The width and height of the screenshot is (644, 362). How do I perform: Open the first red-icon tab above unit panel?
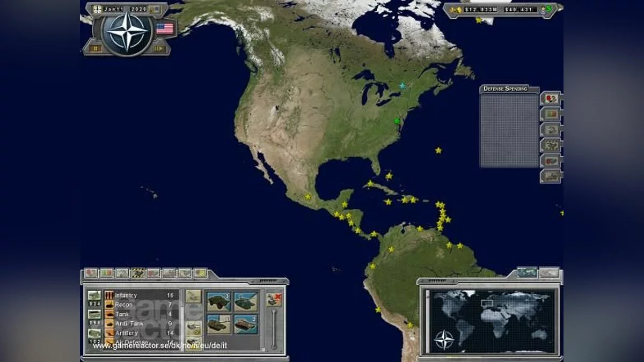[91, 273]
